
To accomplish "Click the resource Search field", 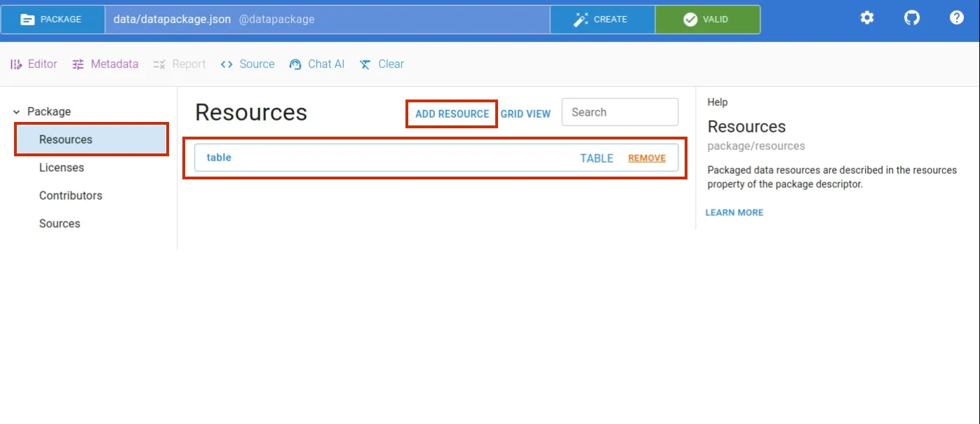I will pos(620,112).
